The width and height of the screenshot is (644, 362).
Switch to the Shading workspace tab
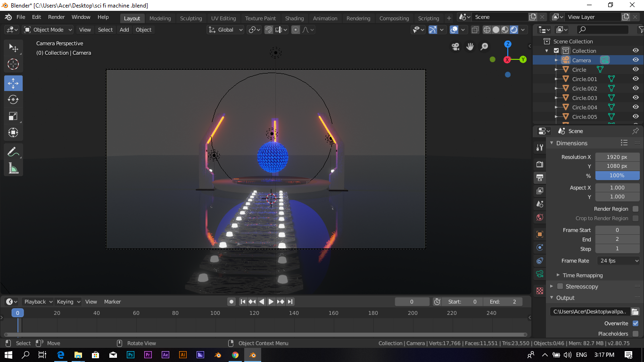coord(295,18)
